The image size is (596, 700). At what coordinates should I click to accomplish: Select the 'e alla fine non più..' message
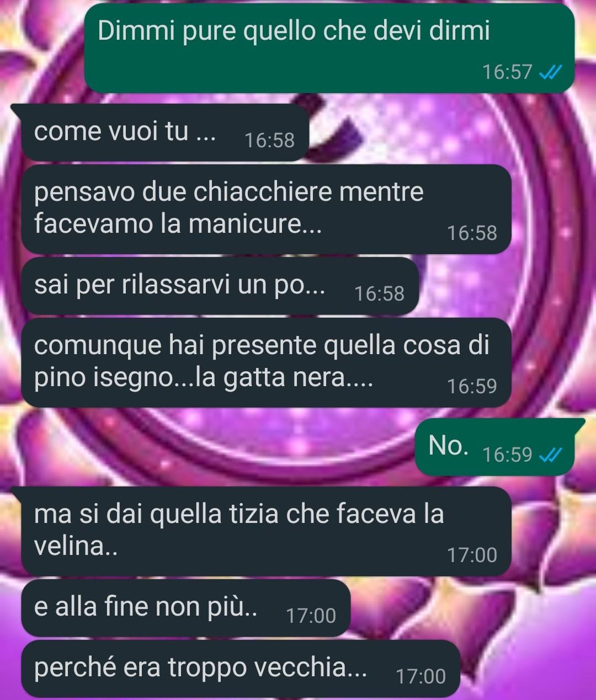point(185,608)
